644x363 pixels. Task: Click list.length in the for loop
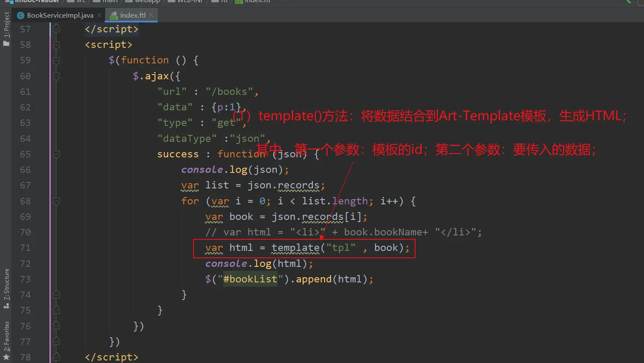coord(335,201)
